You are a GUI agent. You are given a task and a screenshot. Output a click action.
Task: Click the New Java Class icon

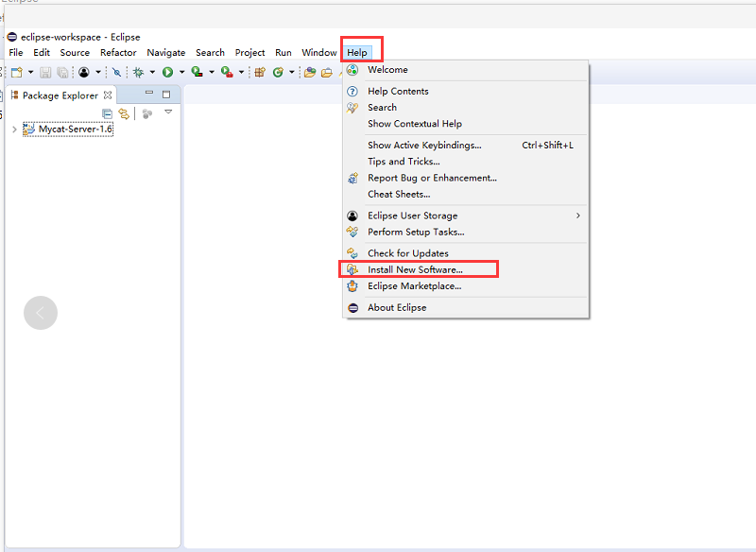click(278, 73)
